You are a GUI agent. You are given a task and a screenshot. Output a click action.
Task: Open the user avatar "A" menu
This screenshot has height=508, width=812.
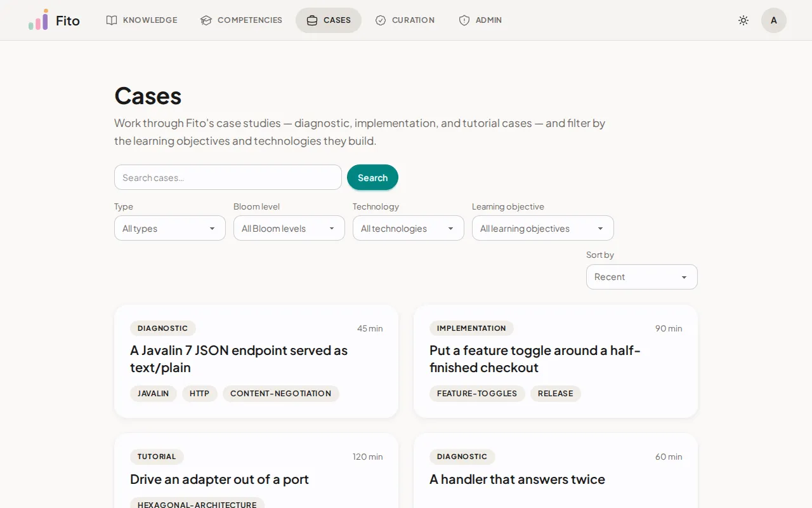(774, 20)
